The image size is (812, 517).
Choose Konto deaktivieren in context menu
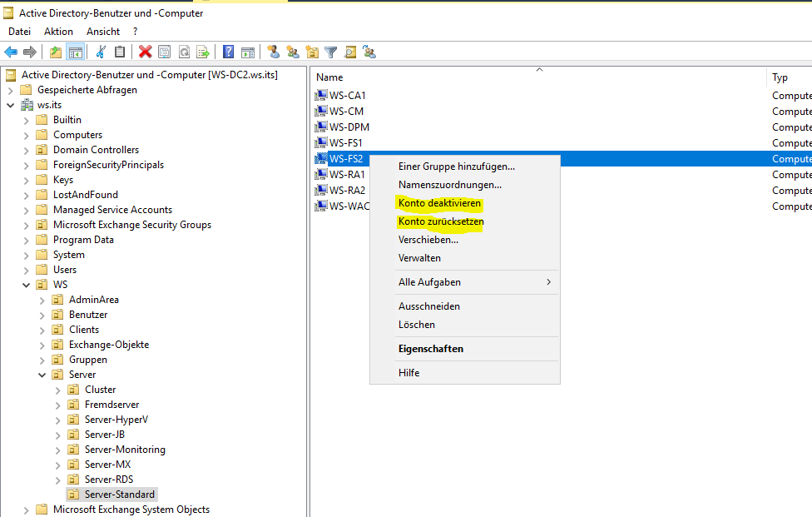pyautogui.click(x=439, y=203)
